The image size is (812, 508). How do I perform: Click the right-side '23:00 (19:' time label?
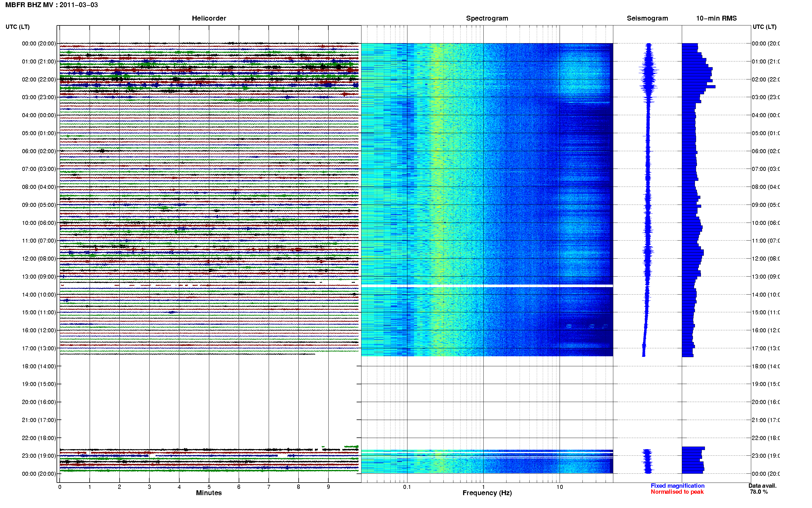coord(766,456)
